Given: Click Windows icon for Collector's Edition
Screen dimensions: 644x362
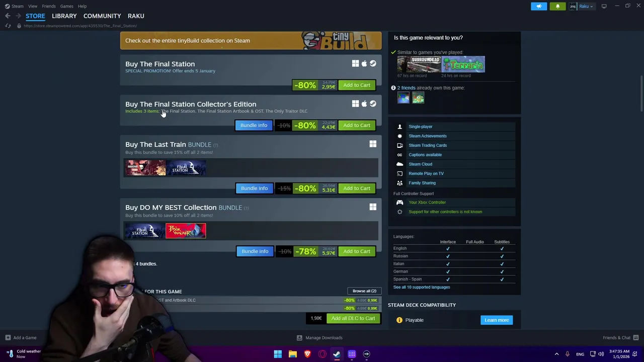Looking at the screenshot, I should [x=355, y=104].
